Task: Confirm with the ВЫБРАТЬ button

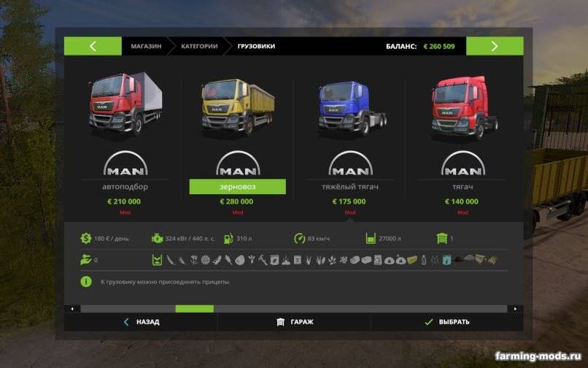Action: coord(447,322)
